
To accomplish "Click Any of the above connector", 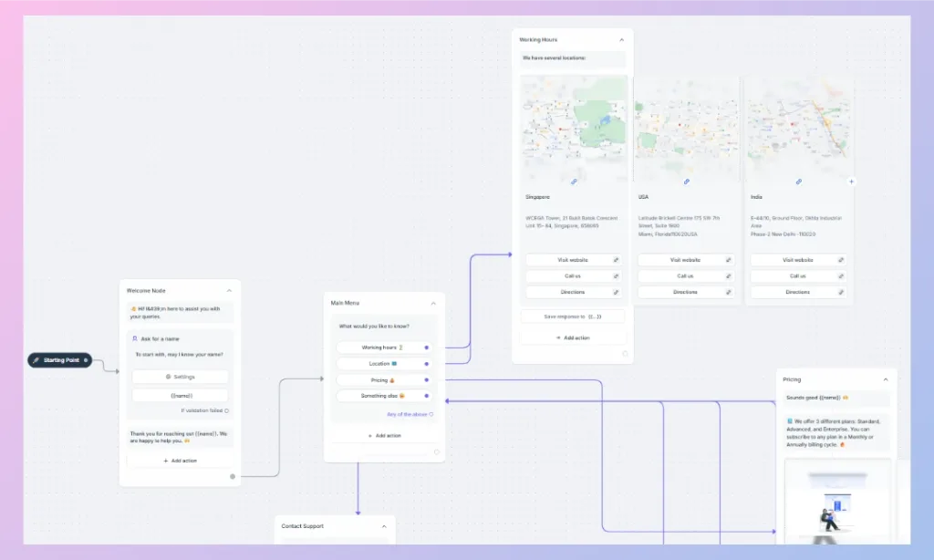I will point(431,414).
